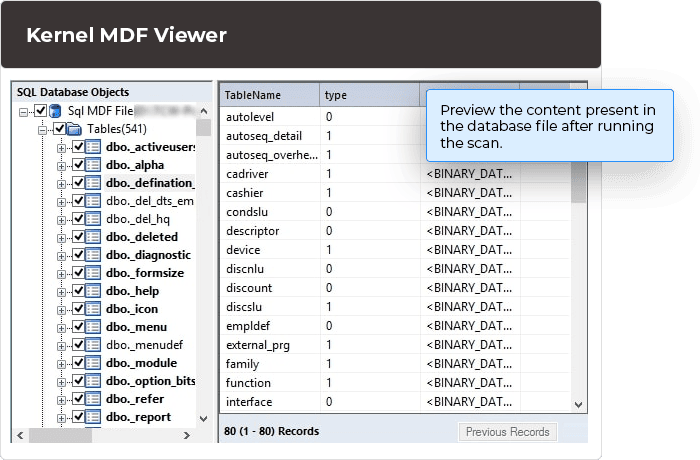Select the dbo._del_dts_em tree item

(x=150, y=201)
